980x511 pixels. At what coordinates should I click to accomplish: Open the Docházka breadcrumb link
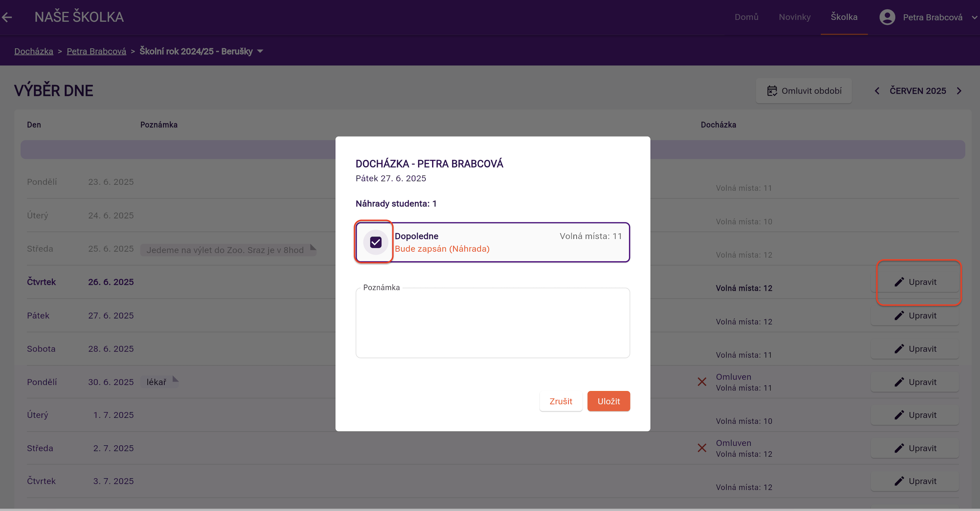[x=34, y=51]
